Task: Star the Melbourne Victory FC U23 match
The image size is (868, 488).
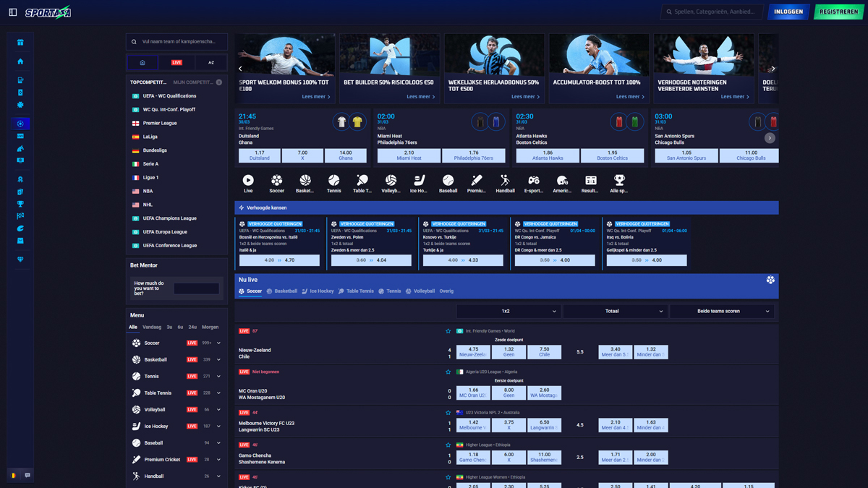Action: tap(448, 413)
